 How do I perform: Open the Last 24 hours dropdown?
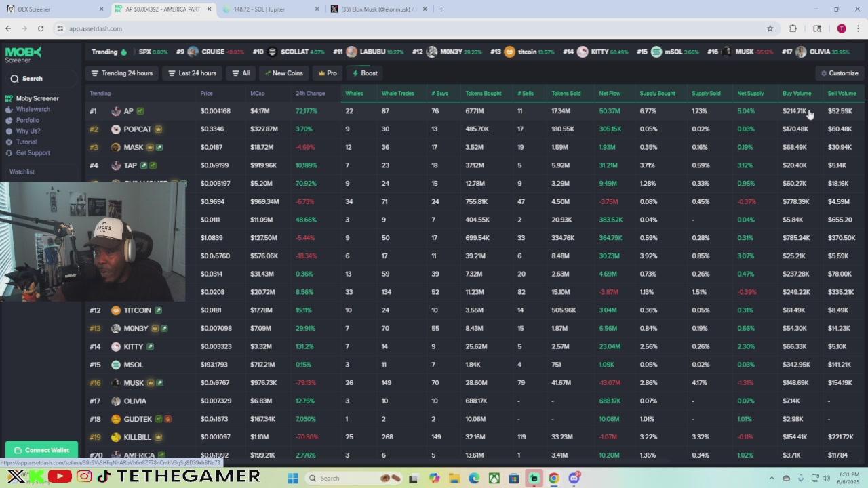coord(193,73)
